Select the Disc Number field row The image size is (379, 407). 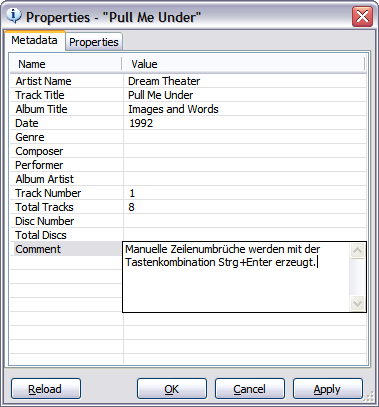coord(188,221)
